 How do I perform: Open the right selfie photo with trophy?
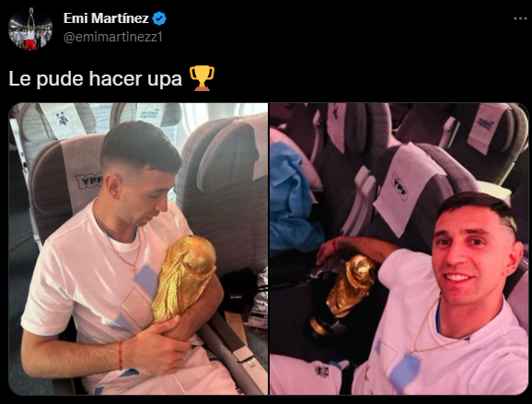pyautogui.click(x=399, y=248)
